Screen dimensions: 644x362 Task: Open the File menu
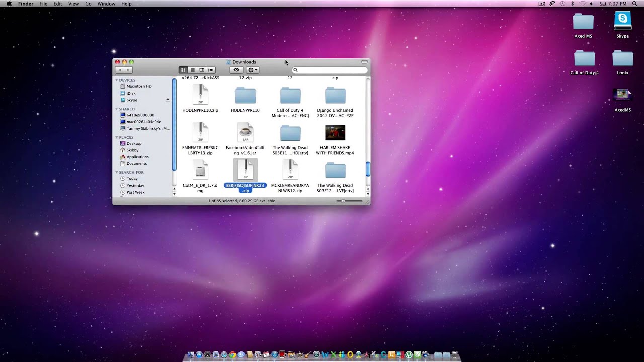pos(43,4)
